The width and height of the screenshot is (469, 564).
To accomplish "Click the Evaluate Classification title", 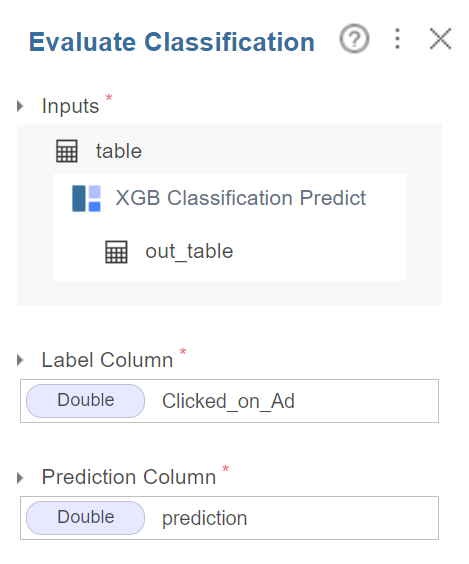I will point(172,42).
